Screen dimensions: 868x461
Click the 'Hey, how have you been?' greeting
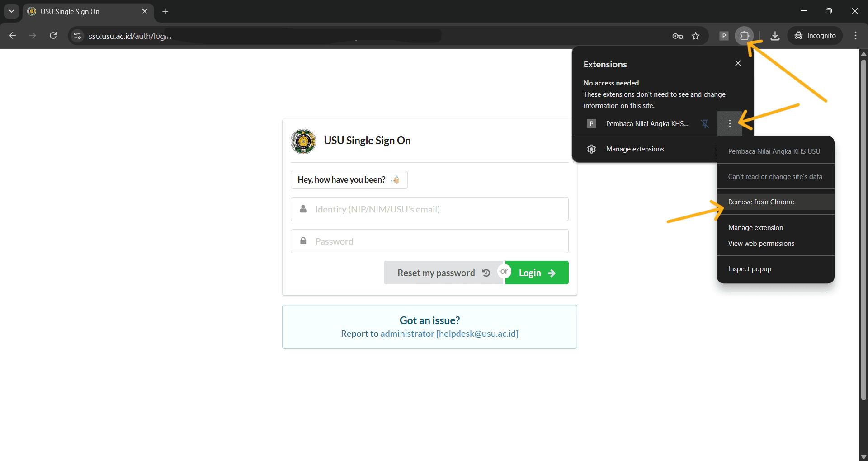coord(349,180)
